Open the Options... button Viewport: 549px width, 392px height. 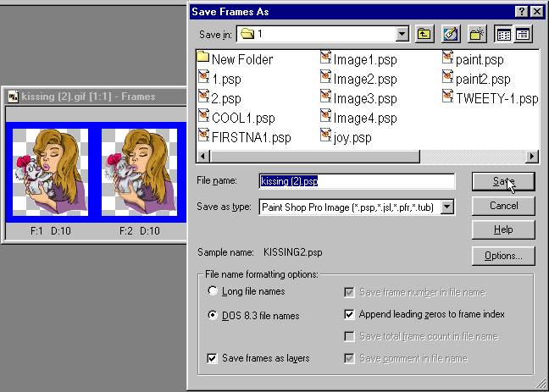[x=503, y=256]
